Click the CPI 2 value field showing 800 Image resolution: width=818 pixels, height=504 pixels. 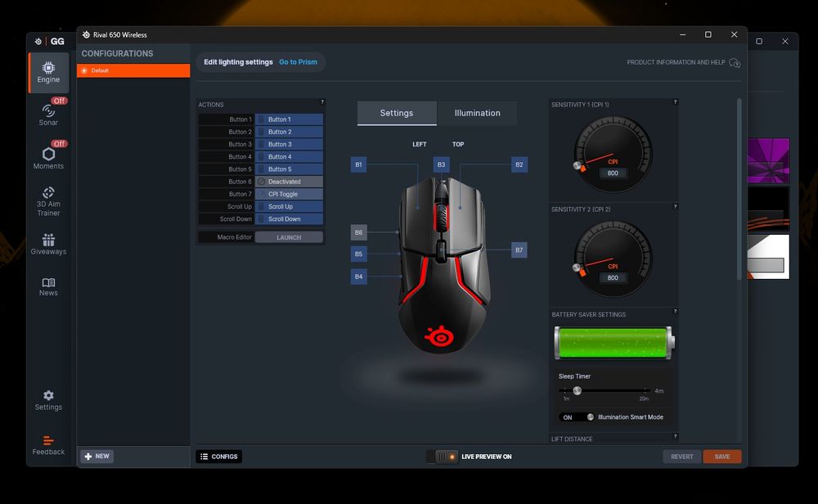pos(613,278)
